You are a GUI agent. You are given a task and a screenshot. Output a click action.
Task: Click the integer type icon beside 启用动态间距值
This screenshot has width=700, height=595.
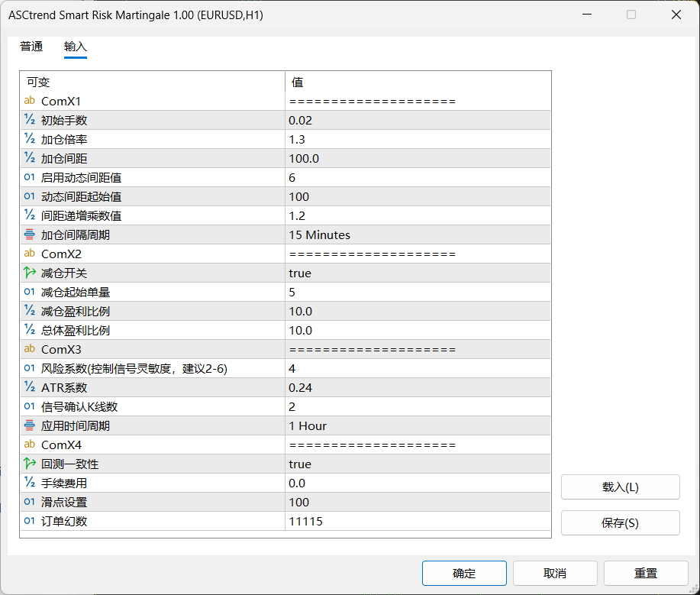(x=30, y=177)
